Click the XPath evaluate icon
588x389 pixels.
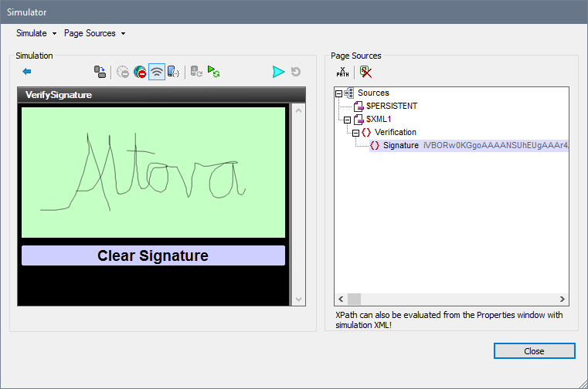(342, 72)
